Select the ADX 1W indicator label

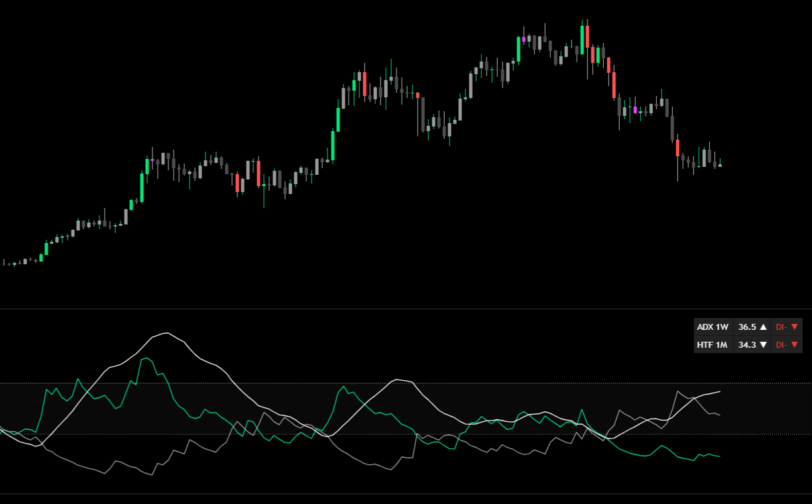coord(713,327)
